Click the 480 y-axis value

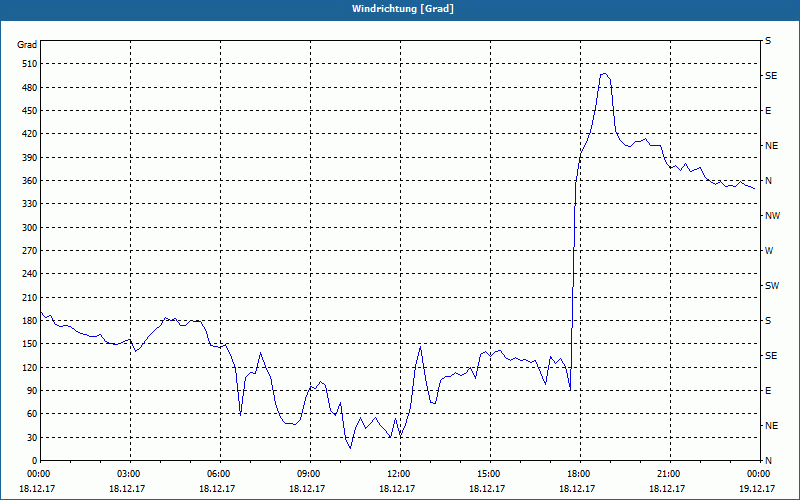pyautogui.click(x=30, y=88)
